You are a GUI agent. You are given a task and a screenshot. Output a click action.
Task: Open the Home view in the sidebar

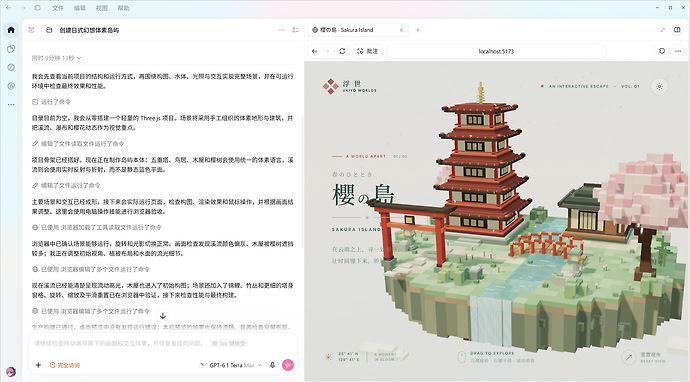coord(11,30)
